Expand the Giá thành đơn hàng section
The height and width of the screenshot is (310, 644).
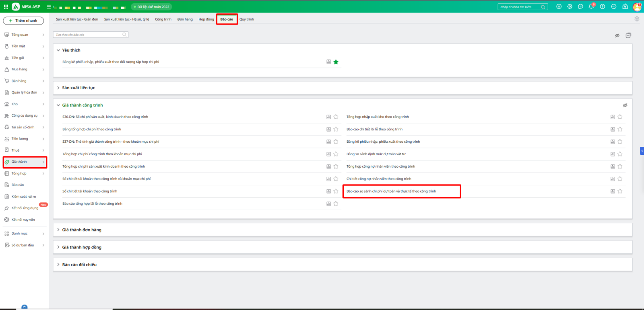(x=82, y=230)
